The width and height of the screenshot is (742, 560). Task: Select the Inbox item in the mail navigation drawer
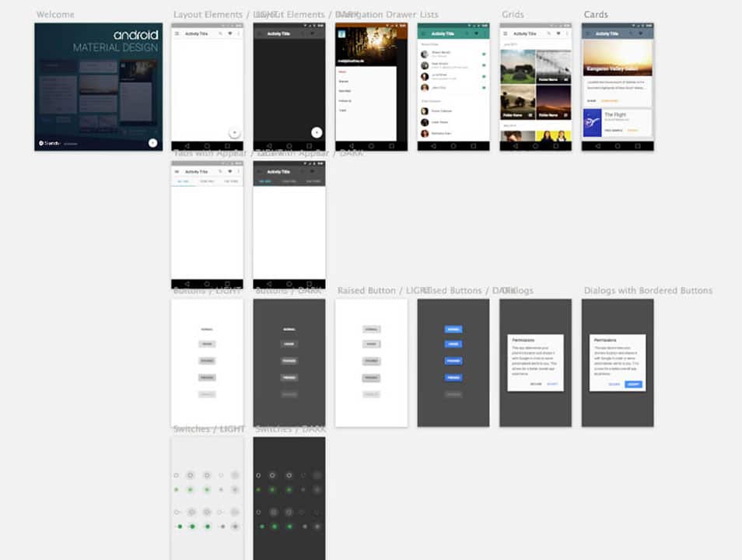pyautogui.click(x=343, y=72)
